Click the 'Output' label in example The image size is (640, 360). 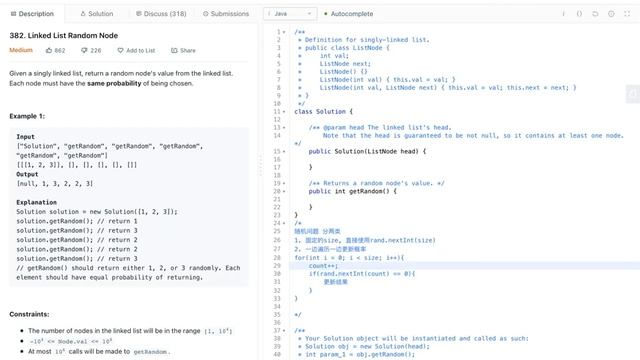(27, 174)
